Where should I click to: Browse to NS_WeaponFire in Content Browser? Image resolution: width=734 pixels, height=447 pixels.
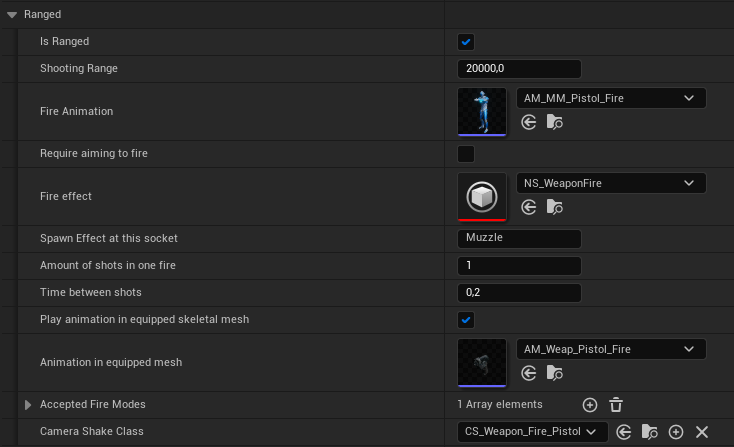click(555, 207)
